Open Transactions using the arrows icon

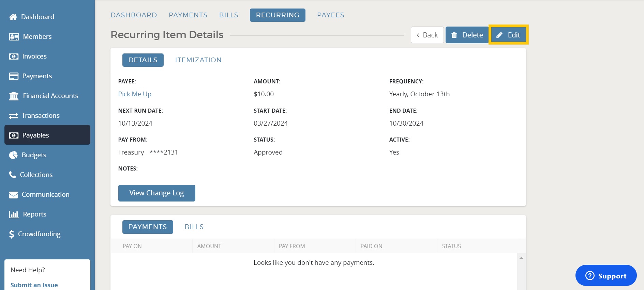(x=13, y=116)
